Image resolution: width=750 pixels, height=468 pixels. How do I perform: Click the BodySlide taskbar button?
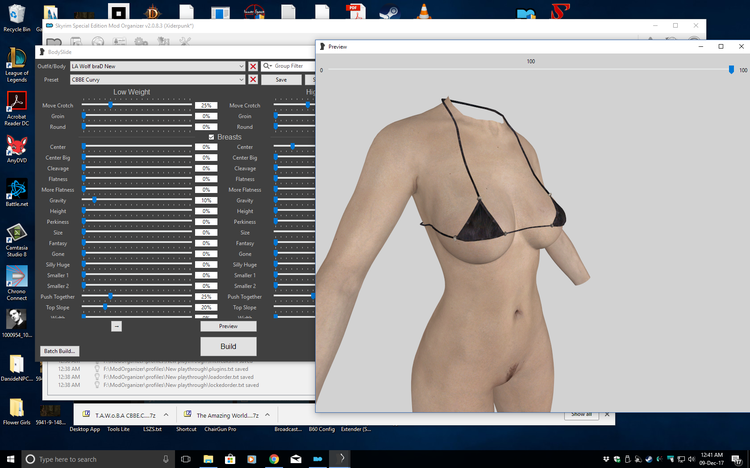coord(340,459)
